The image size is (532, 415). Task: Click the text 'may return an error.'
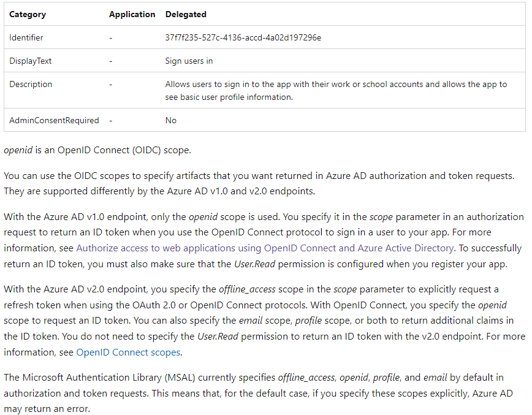47,408
